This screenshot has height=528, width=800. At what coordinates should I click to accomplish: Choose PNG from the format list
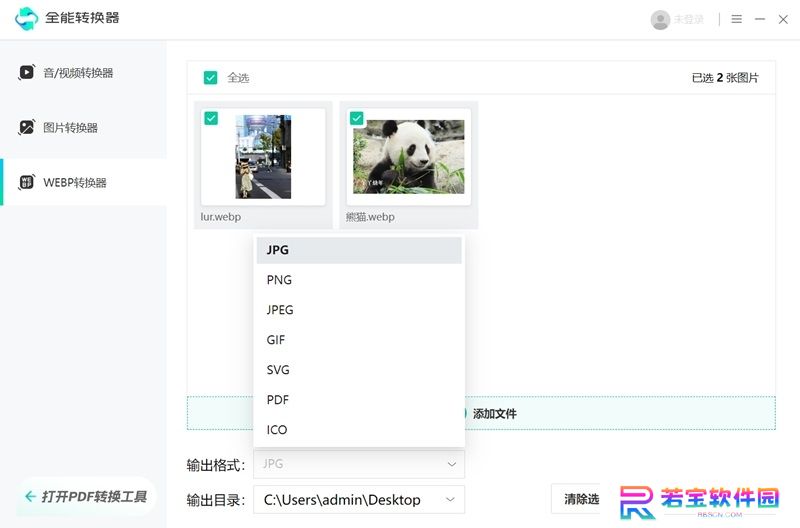[359, 280]
